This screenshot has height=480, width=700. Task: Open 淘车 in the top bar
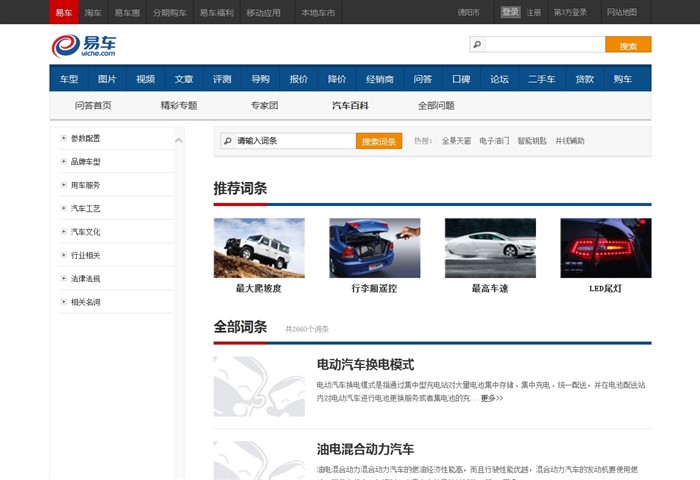click(x=93, y=13)
